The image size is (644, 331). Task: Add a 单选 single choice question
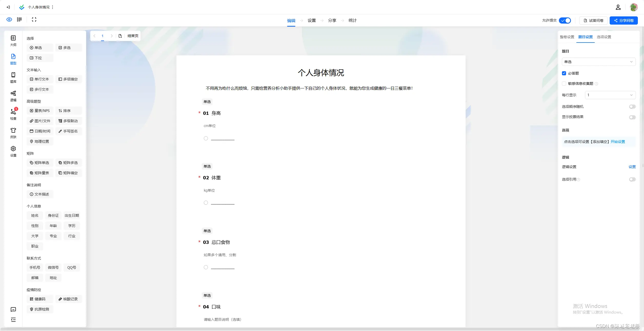(x=40, y=48)
